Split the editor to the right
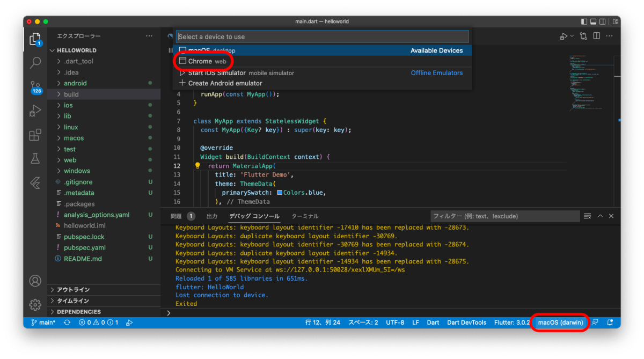Screen dimensions: 644x359 pos(597,36)
